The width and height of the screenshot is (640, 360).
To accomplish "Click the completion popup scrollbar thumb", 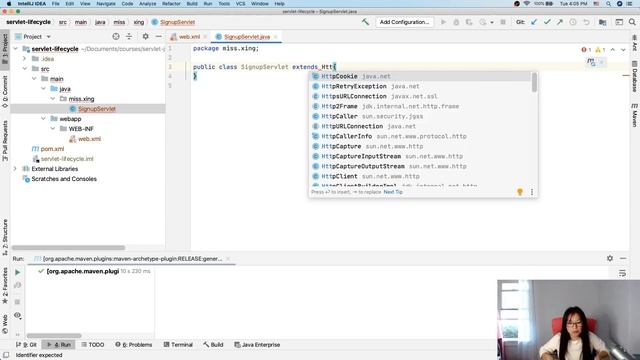I will tap(534, 82).
